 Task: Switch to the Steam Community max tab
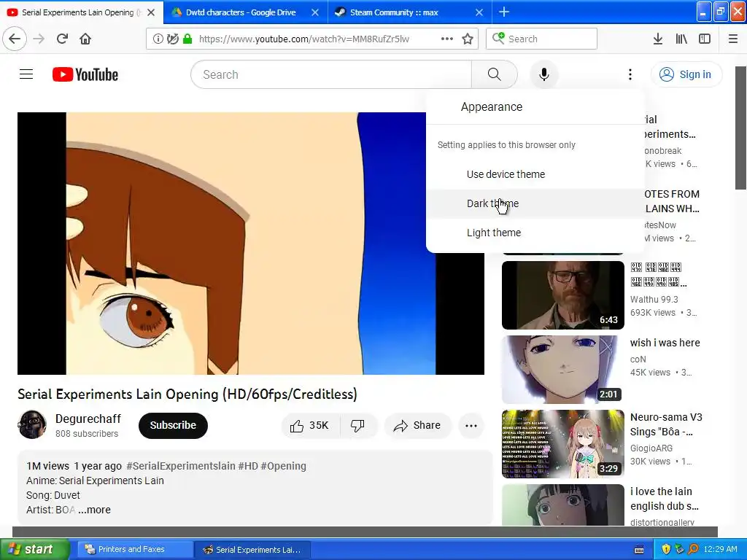coord(393,12)
